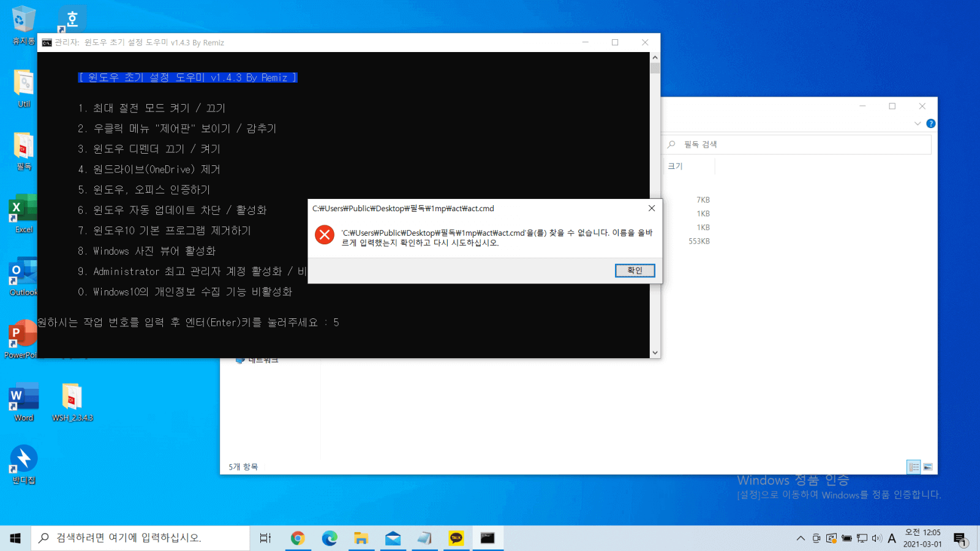
Task: Open the network icon in system tray
Action: coord(862,538)
